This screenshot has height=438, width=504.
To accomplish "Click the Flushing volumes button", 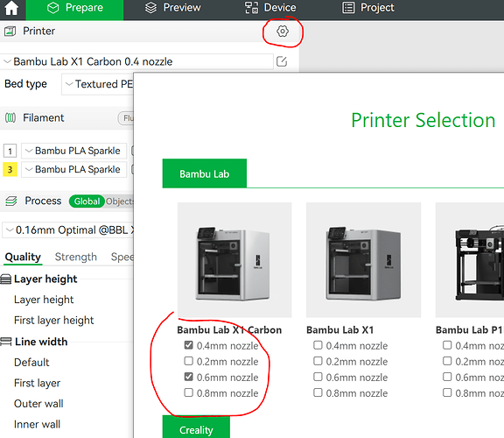I will [126, 118].
